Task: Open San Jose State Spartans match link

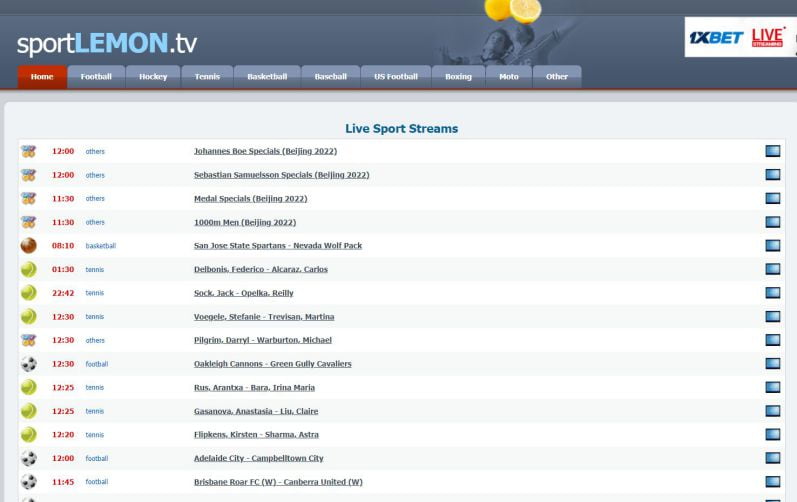Action: coord(278,245)
